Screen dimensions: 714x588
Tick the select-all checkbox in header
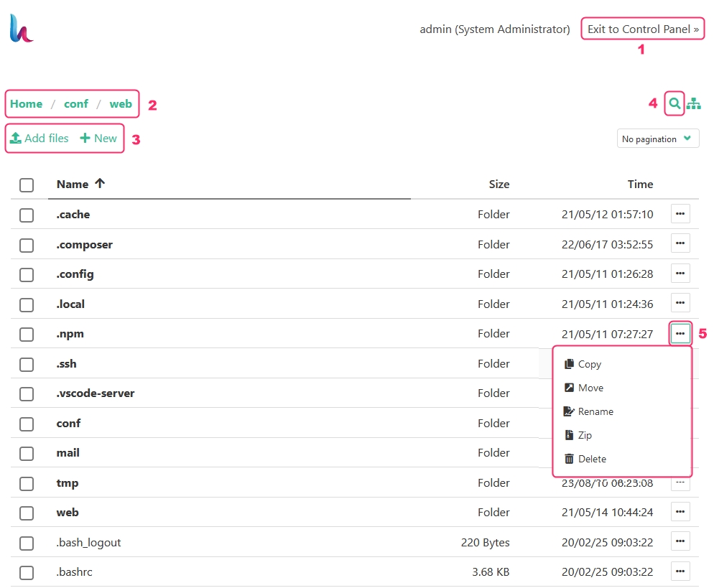pyautogui.click(x=27, y=185)
